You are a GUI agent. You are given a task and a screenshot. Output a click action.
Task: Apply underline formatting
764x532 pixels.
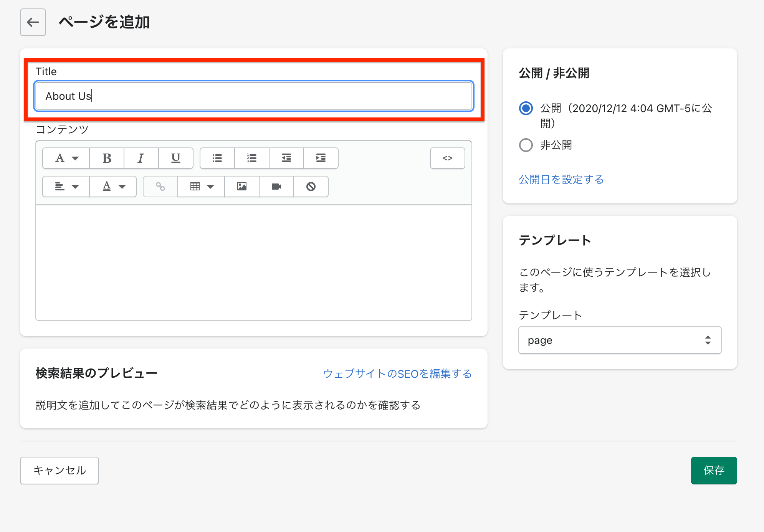175,158
